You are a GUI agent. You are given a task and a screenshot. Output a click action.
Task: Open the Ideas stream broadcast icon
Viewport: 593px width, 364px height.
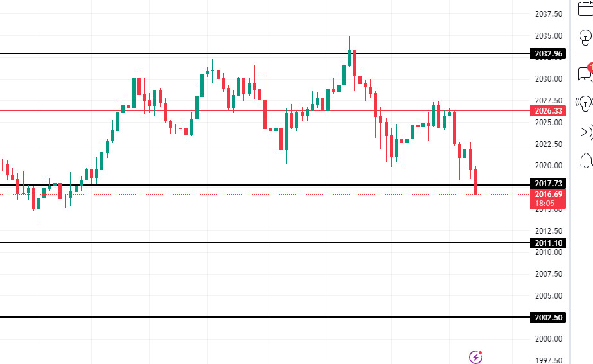click(585, 101)
